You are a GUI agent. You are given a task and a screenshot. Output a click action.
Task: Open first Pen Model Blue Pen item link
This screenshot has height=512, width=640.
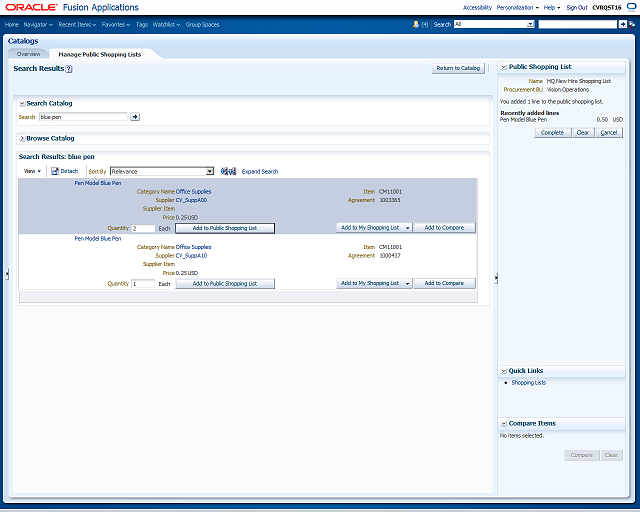tap(98, 183)
